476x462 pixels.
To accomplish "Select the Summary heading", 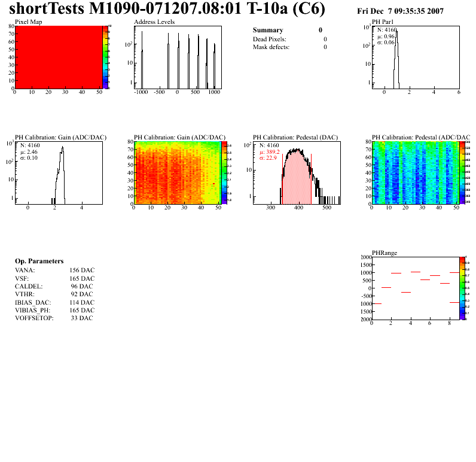I will point(268,30).
